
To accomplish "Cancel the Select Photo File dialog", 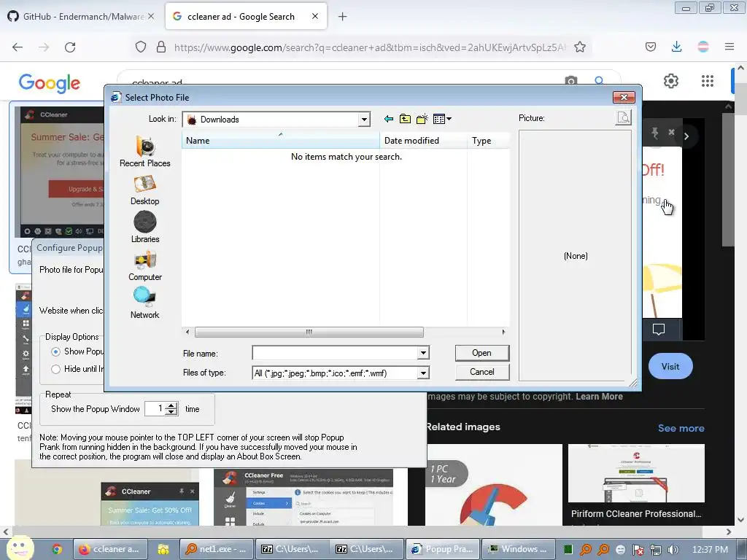I will coord(482,372).
